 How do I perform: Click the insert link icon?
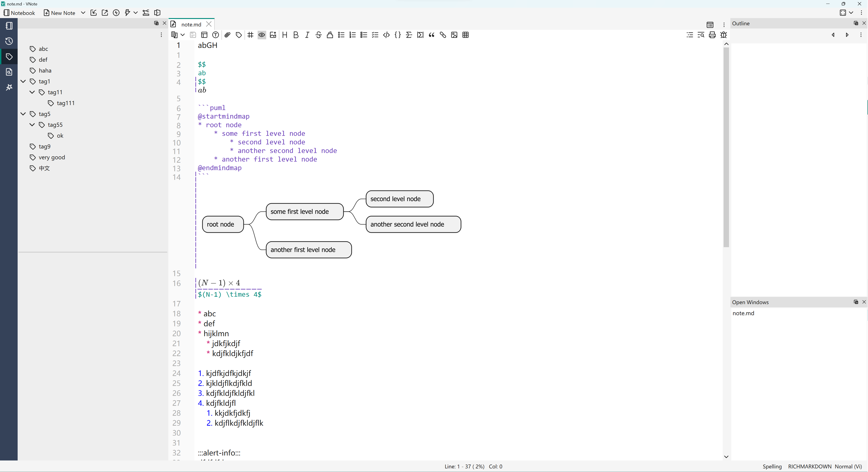pyautogui.click(x=443, y=35)
